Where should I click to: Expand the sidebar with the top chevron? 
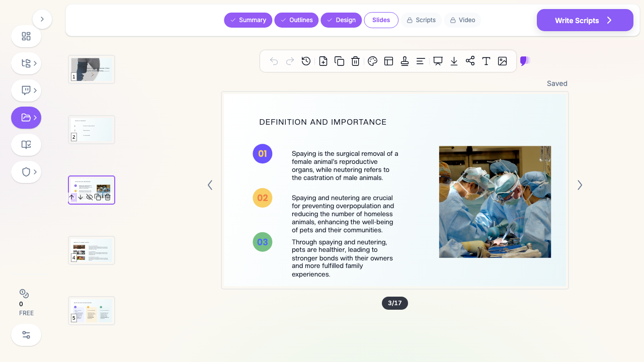(x=42, y=19)
